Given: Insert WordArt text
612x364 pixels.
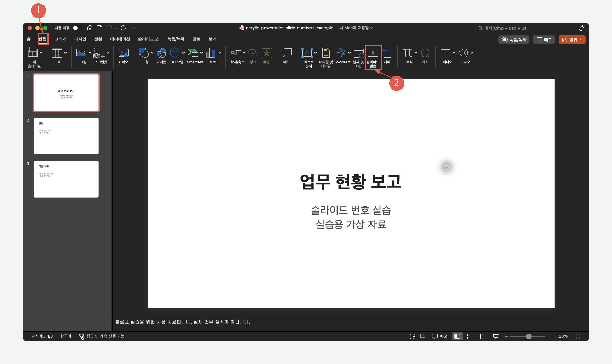Looking at the screenshot, I should (x=341, y=53).
